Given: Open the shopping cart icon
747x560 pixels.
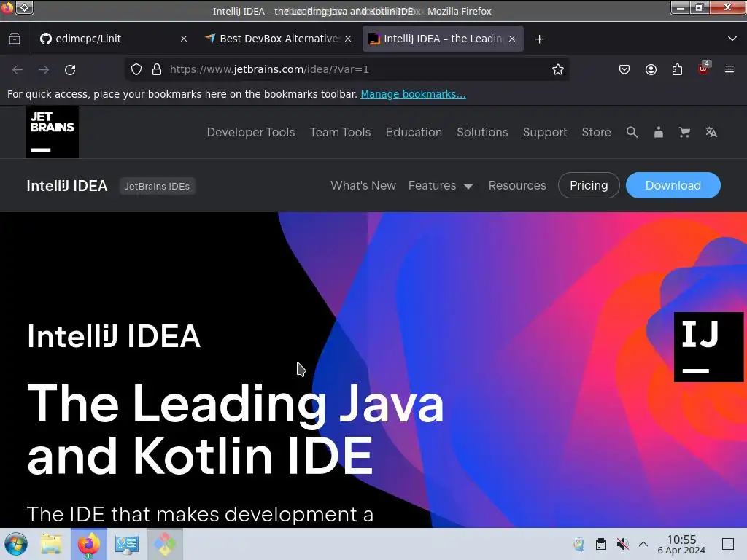Looking at the screenshot, I should coord(684,133).
